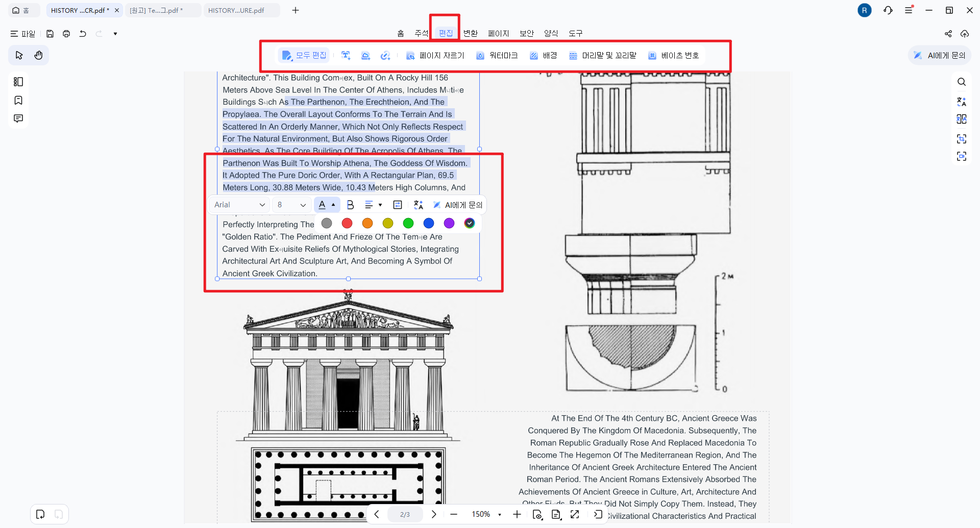Open the font size 8 dropdown
Screen dimensions: 980x528
pyautogui.click(x=291, y=205)
